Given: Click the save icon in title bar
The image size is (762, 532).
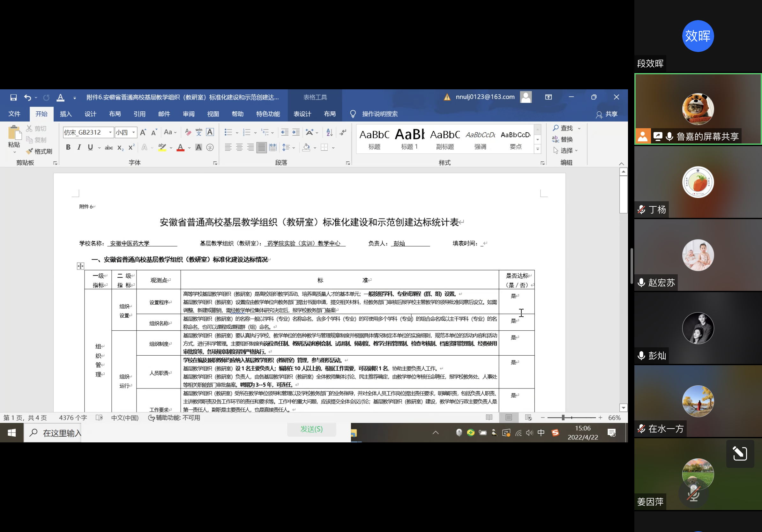Looking at the screenshot, I should pyautogui.click(x=14, y=97).
